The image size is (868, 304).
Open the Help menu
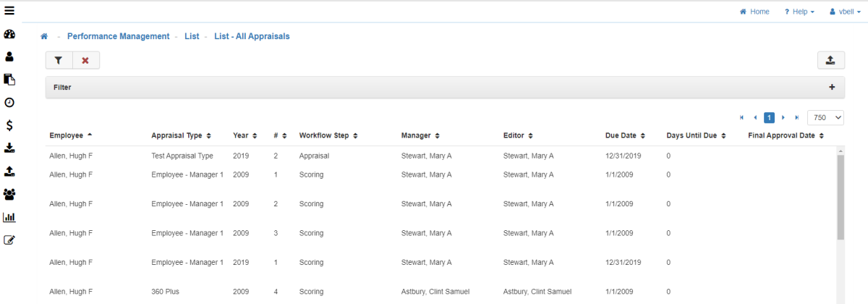click(799, 12)
